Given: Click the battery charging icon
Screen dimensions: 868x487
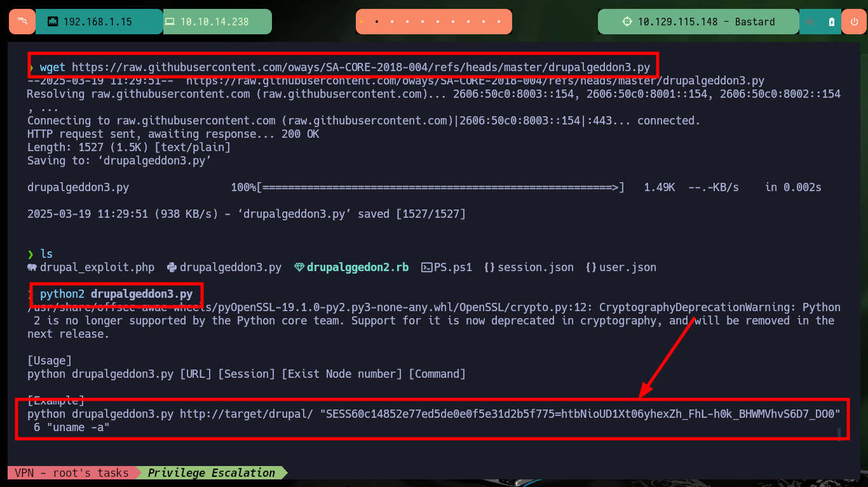Looking at the screenshot, I should [x=832, y=22].
